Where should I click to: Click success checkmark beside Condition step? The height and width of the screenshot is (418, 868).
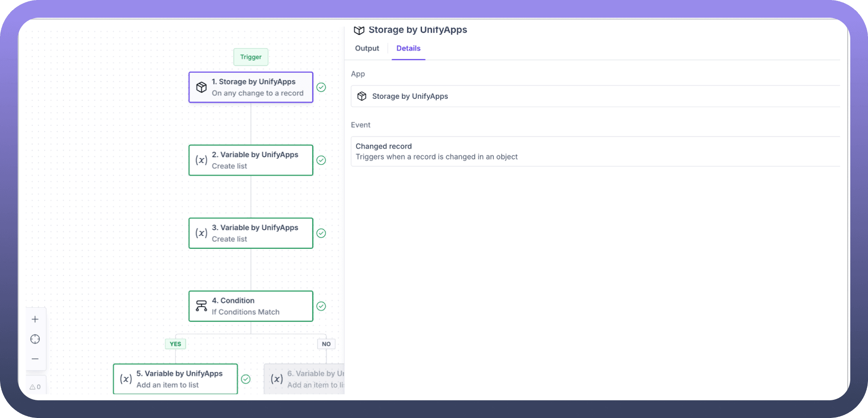321,306
